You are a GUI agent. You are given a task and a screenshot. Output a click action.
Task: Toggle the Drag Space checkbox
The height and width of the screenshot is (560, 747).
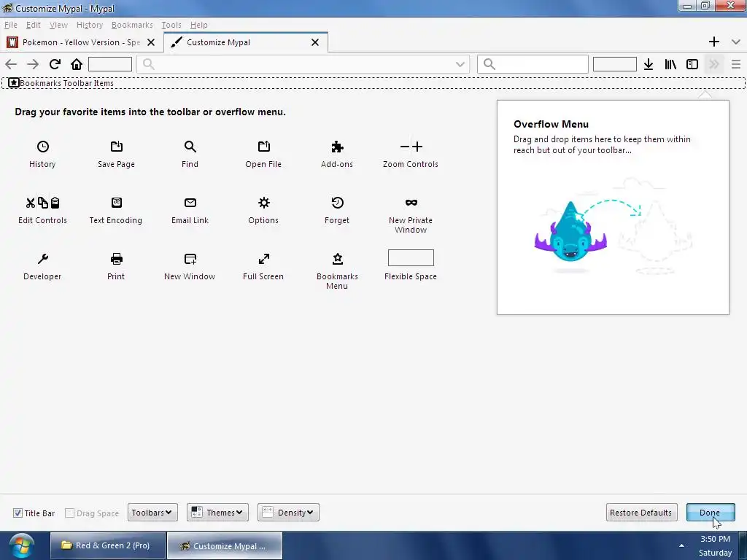click(x=69, y=513)
